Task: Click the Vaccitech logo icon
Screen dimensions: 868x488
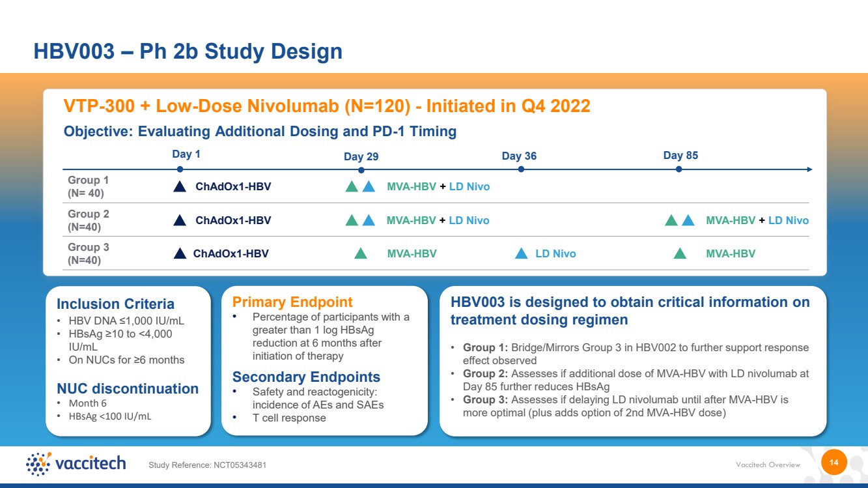Action: coord(38,463)
